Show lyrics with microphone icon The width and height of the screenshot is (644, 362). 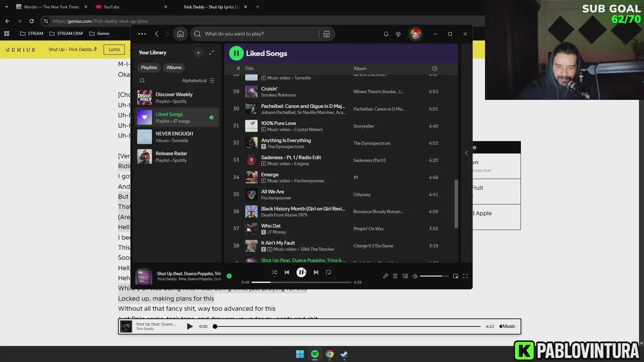point(385,276)
